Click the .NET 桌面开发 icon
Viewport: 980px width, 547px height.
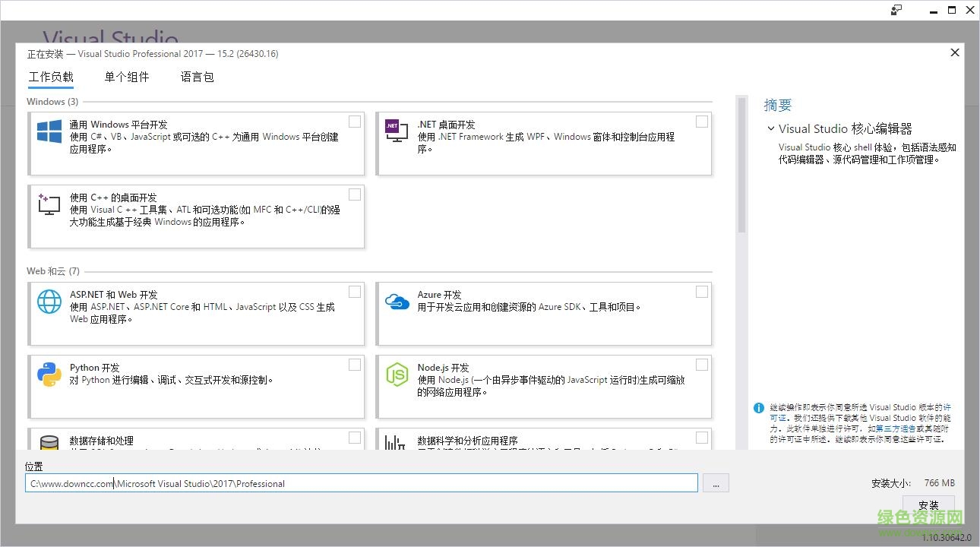[x=396, y=129]
